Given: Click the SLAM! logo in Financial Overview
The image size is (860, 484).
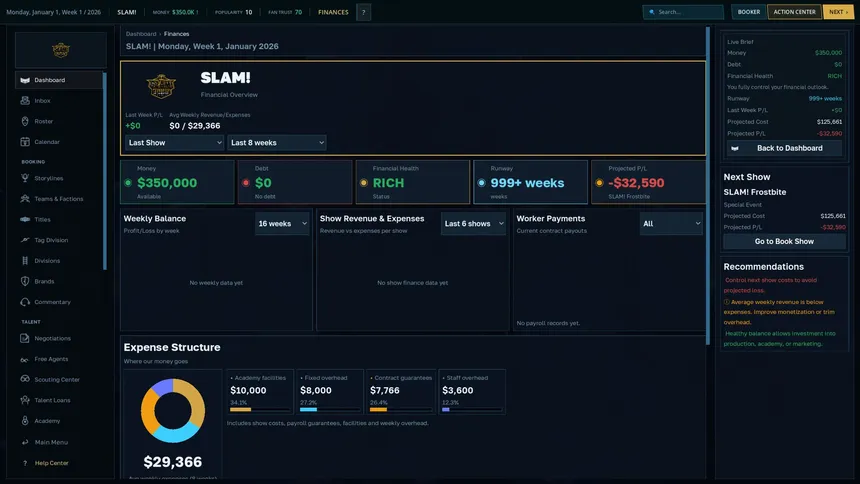Looking at the screenshot, I should pyautogui.click(x=161, y=86).
